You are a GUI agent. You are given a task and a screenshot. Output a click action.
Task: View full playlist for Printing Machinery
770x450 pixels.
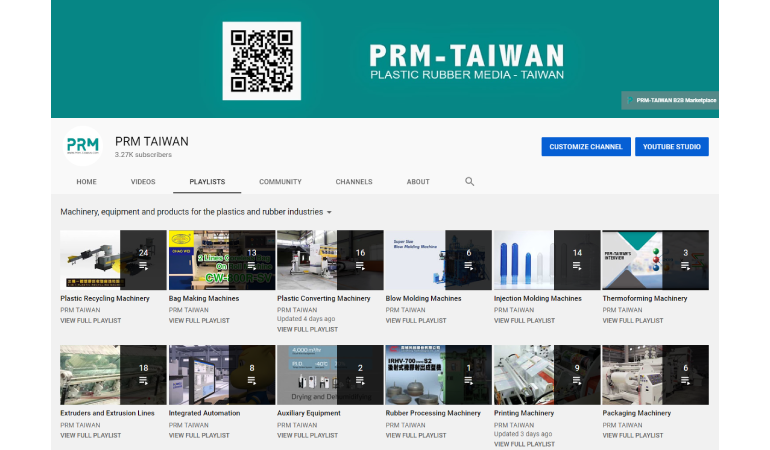[x=524, y=444]
